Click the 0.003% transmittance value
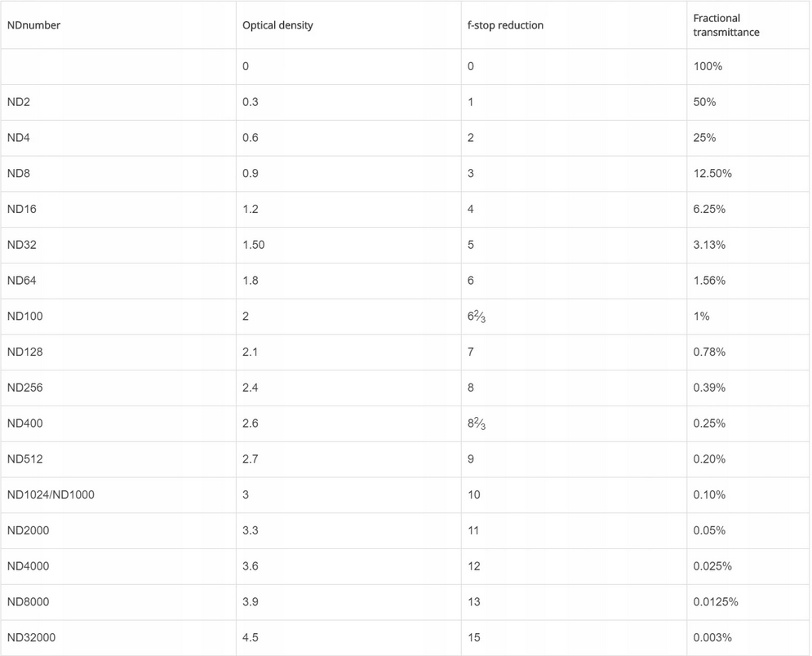Screen dimensions: 812x656 (x=712, y=637)
